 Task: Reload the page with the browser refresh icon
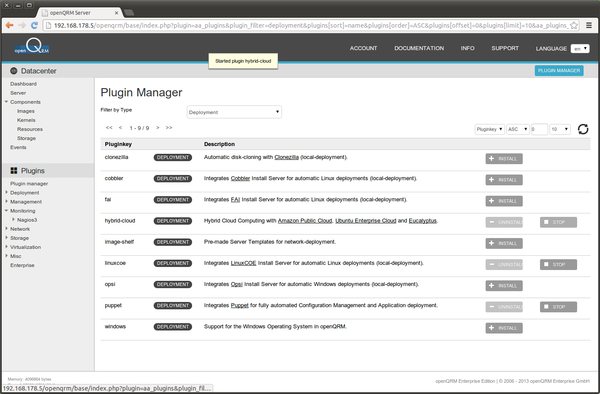coord(34,25)
